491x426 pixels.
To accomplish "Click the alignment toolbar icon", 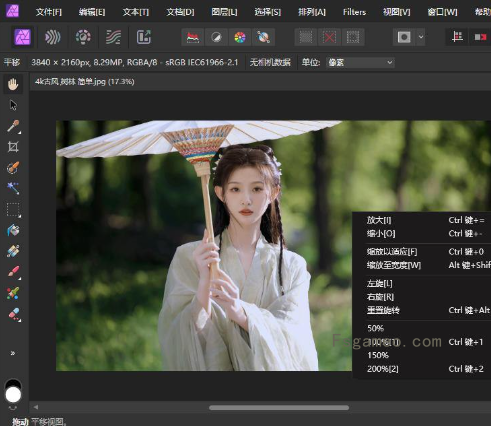I will coord(457,37).
